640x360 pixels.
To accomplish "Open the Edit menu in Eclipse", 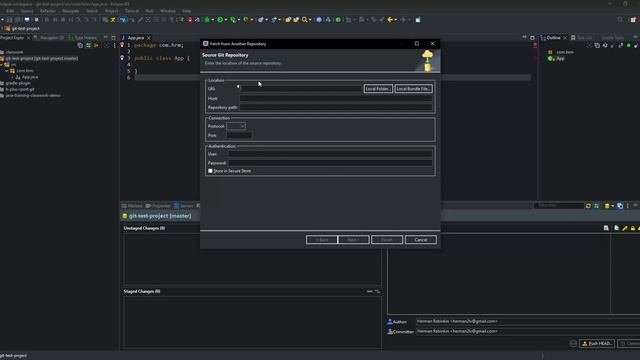I will pyautogui.click(x=10, y=11).
